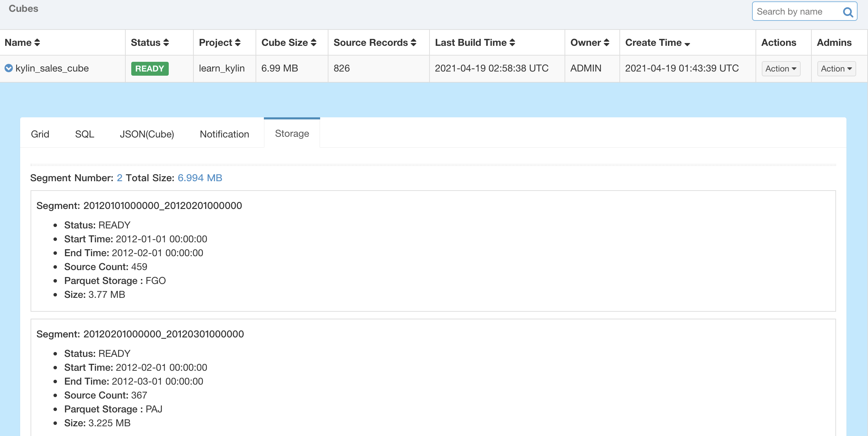This screenshot has height=436, width=868.
Task: Collapse the kylin_sales_cube row details
Action: click(x=9, y=68)
